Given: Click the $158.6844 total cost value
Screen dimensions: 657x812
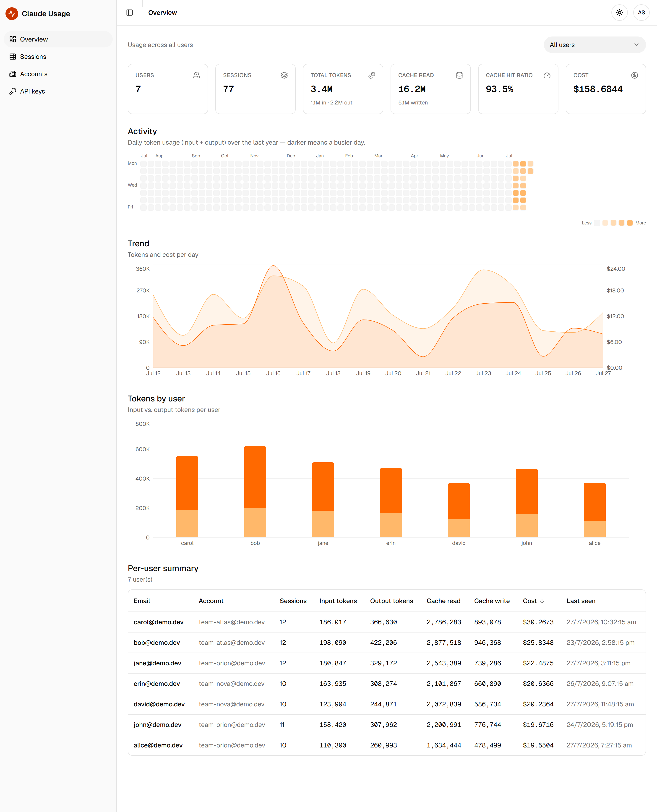Looking at the screenshot, I should (x=598, y=89).
